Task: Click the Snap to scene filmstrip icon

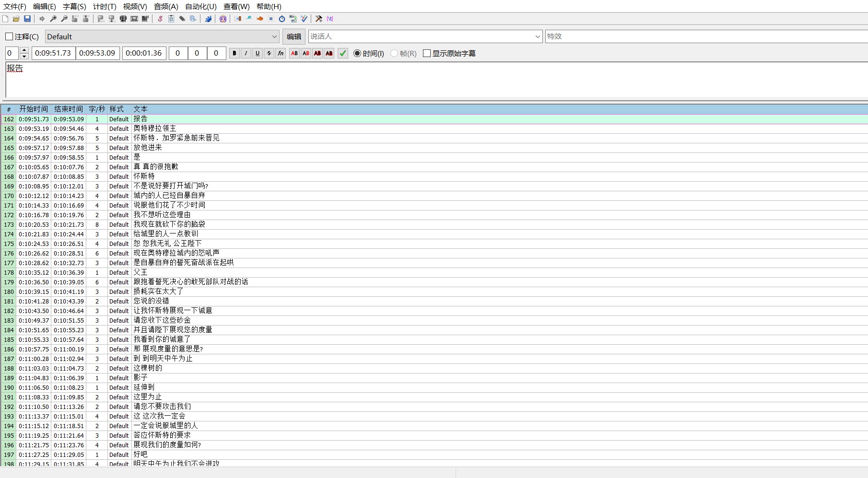Action: tap(134, 19)
